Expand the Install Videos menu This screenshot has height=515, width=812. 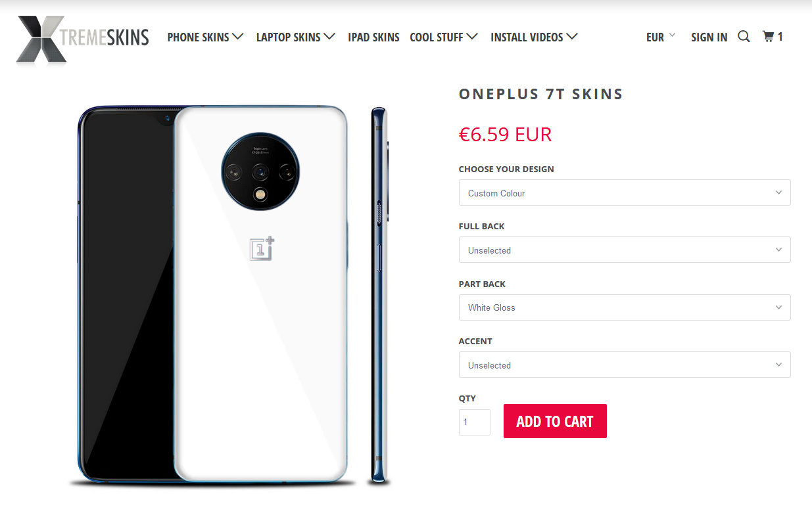point(534,37)
